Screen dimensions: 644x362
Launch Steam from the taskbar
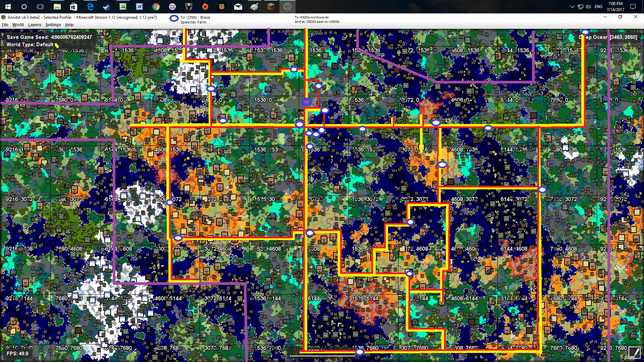107,7
